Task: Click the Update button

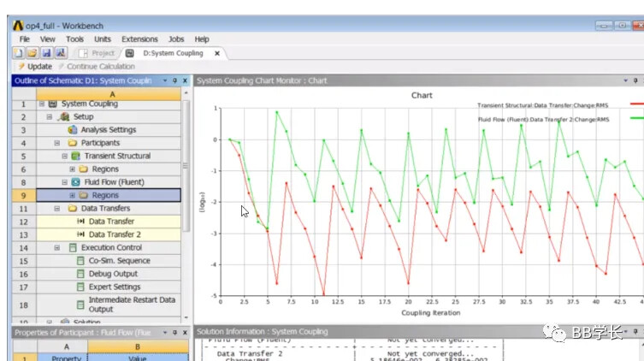Action: point(34,67)
